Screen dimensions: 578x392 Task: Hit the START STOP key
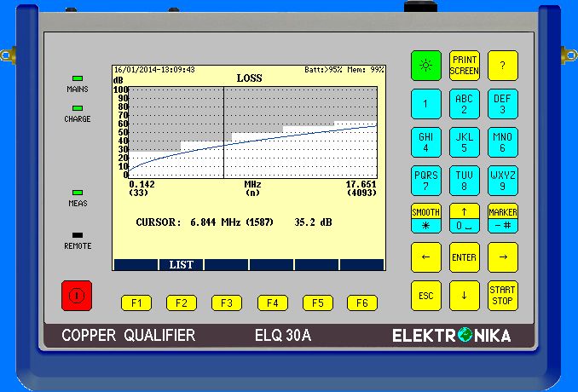pyautogui.click(x=502, y=296)
